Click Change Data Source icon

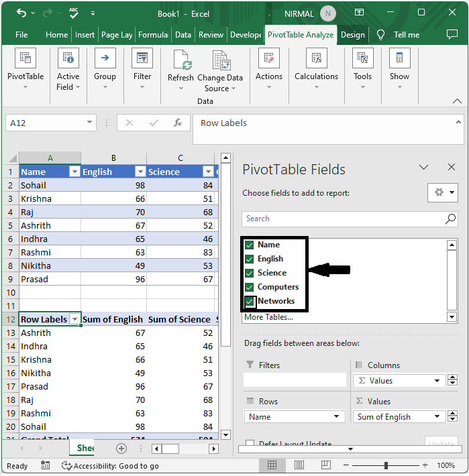click(221, 60)
